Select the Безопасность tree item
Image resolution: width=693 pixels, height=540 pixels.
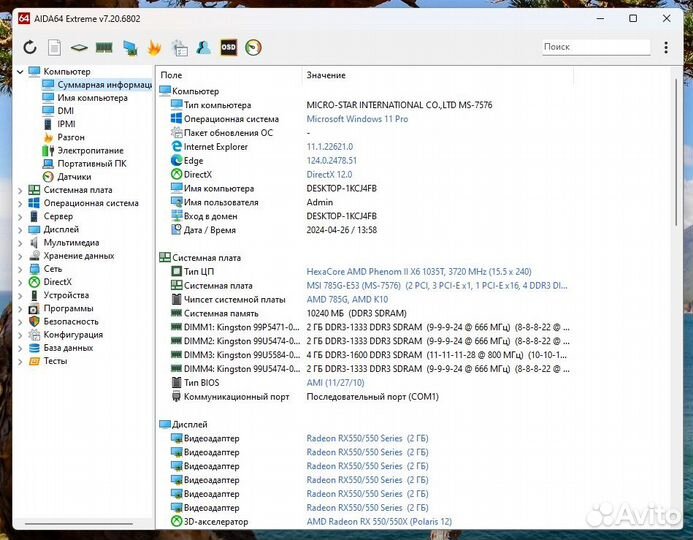(x=64, y=322)
